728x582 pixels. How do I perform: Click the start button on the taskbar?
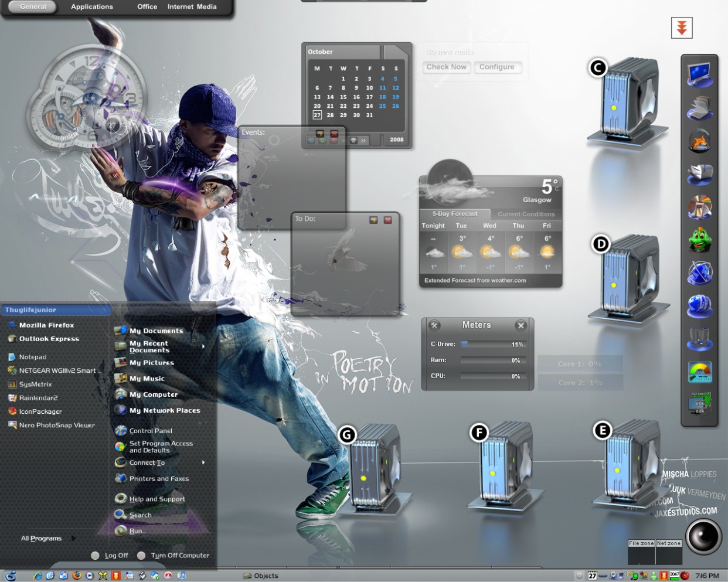pyautogui.click(x=11, y=576)
